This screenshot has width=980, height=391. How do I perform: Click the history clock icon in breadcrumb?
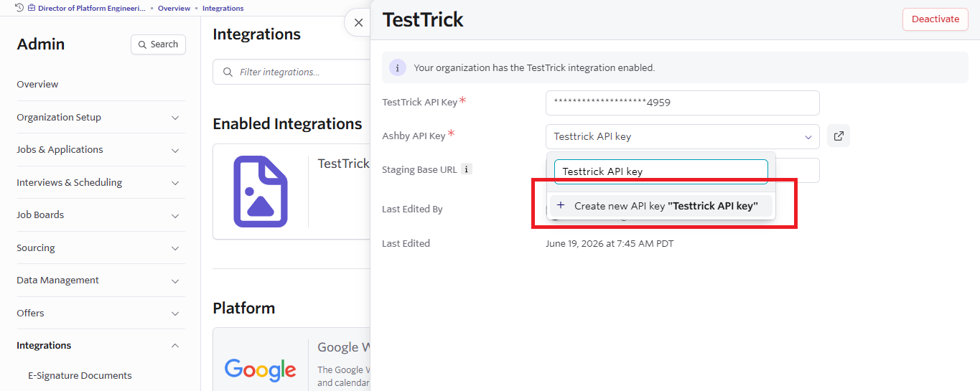19,8
